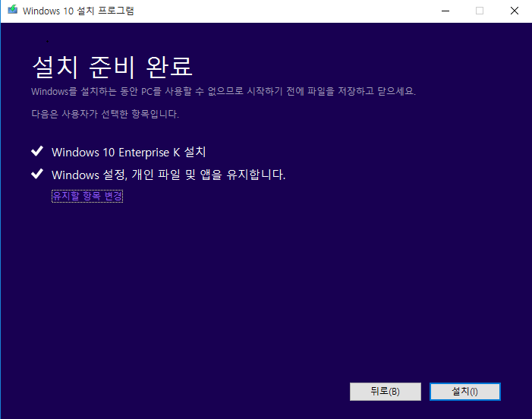Click the notice starting 'Windows를 설치하는 동안'

point(223,91)
